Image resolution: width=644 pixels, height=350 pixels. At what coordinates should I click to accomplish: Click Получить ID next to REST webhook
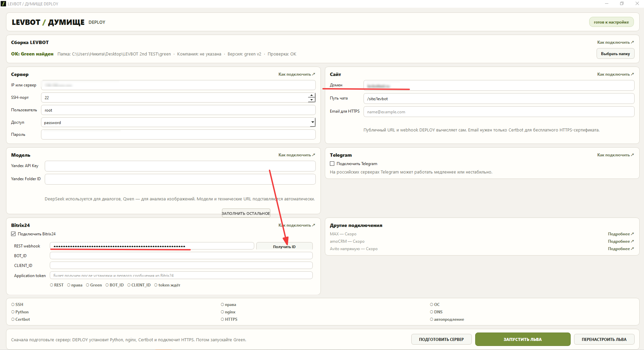point(284,246)
